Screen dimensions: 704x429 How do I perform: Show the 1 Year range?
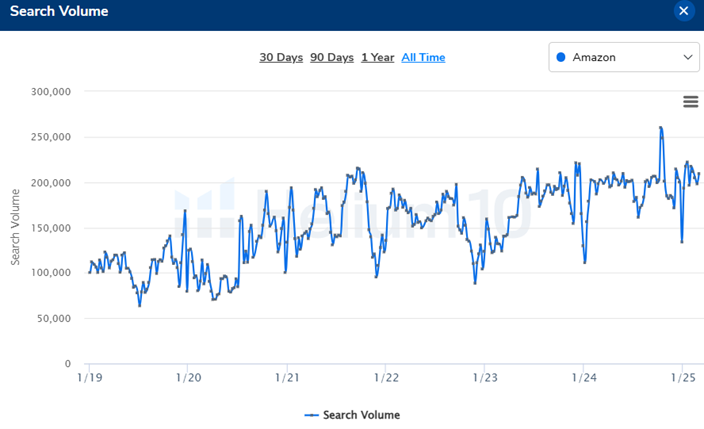tap(377, 57)
